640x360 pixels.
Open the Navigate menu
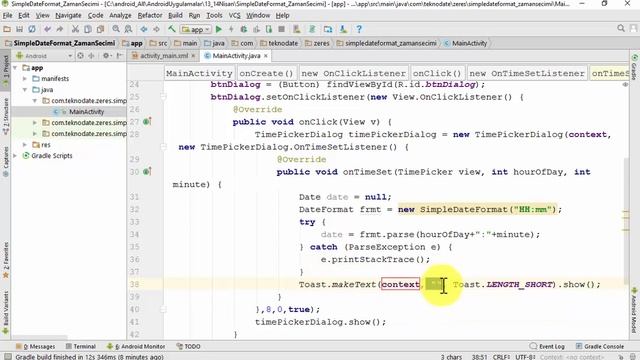click(x=68, y=16)
